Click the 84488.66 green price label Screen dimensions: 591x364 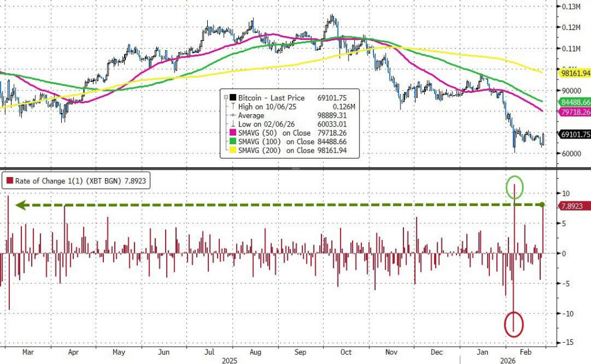(x=574, y=102)
